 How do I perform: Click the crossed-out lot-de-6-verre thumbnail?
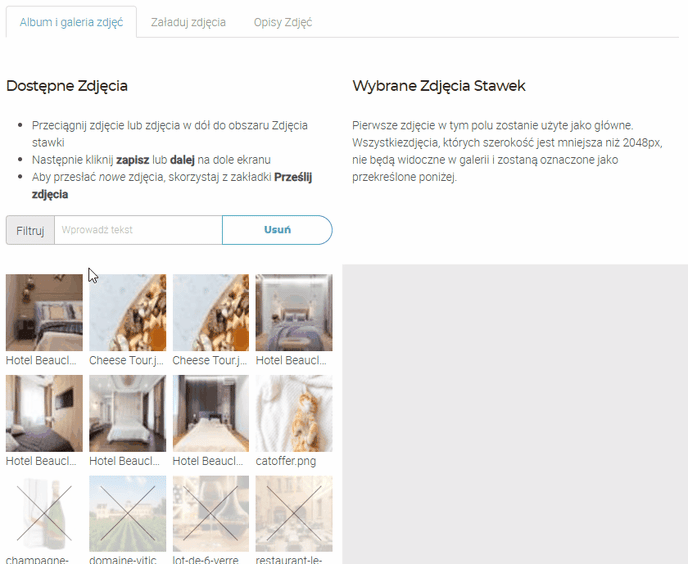tap(211, 514)
